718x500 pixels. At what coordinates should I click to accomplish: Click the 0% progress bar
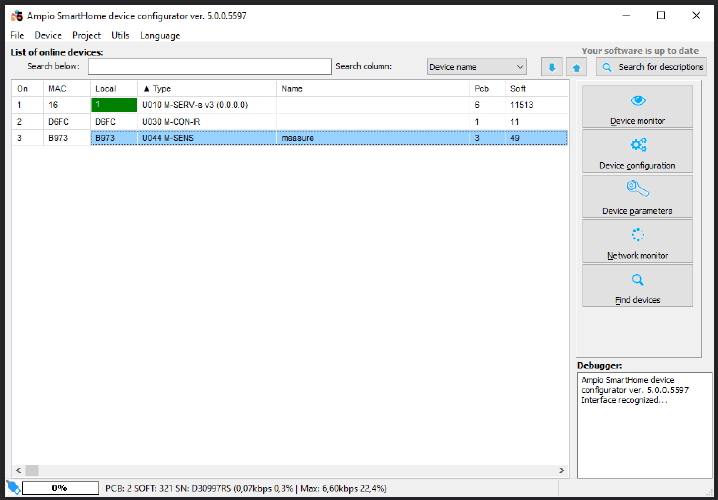(60, 488)
